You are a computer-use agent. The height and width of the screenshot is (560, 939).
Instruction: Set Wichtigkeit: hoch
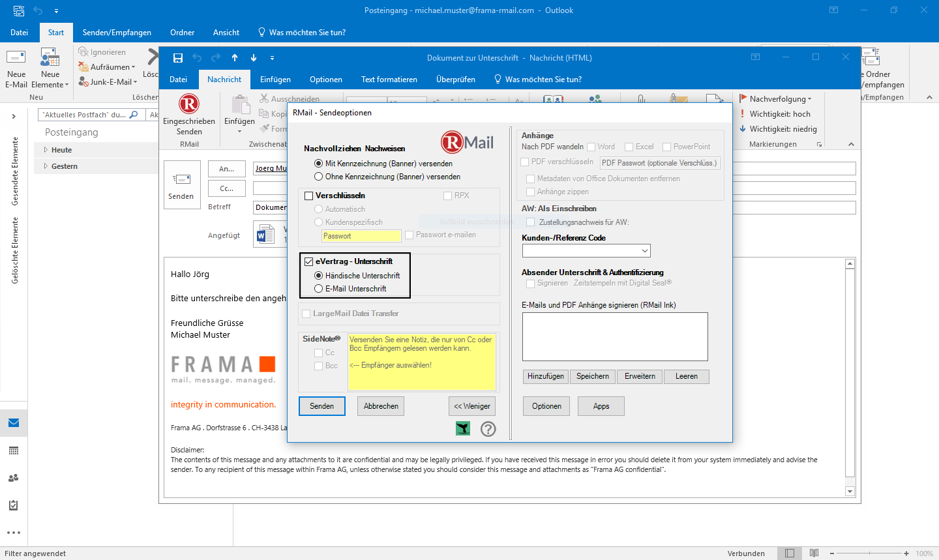[x=775, y=114]
